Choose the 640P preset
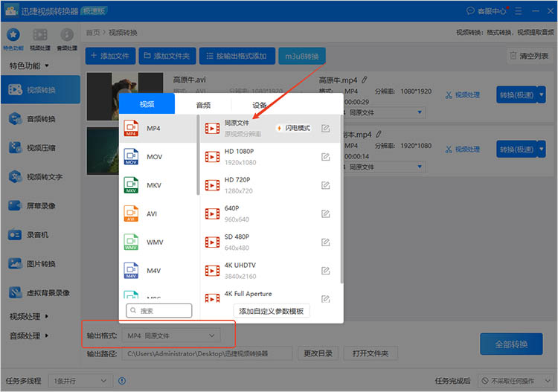Image resolution: width=558 pixels, height=392 pixels. click(x=270, y=213)
